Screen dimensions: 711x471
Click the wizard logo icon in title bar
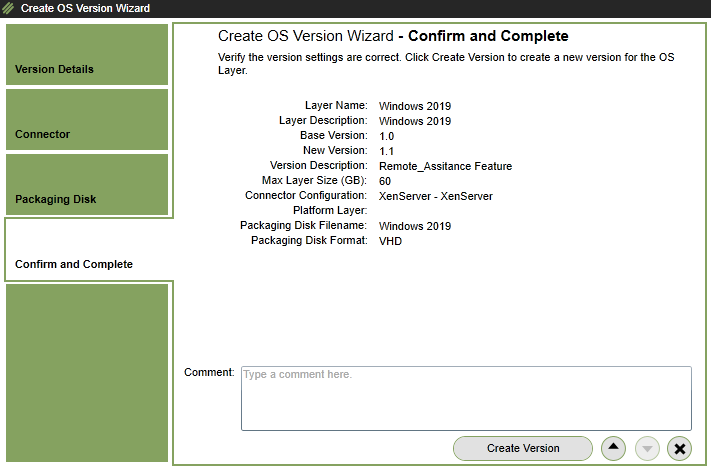point(9,9)
